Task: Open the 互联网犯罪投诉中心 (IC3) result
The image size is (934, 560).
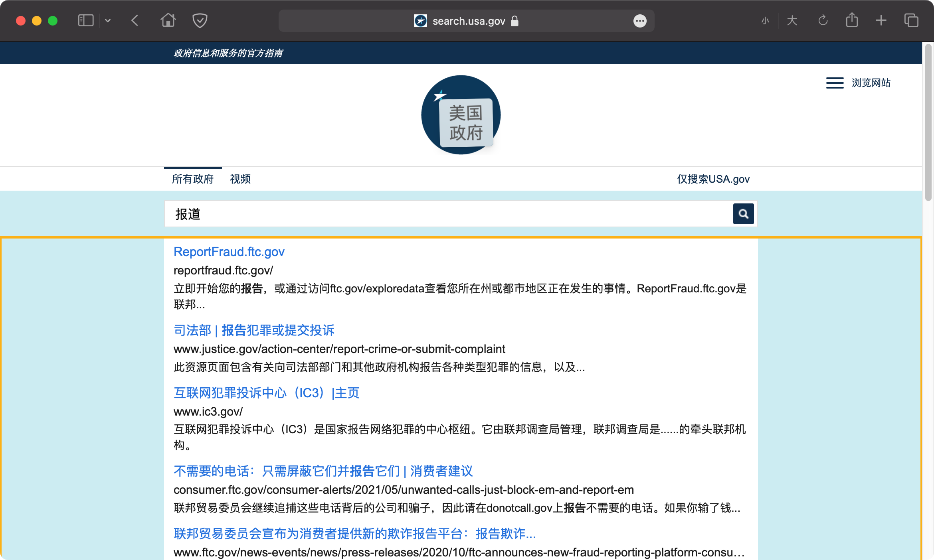Action: [267, 393]
